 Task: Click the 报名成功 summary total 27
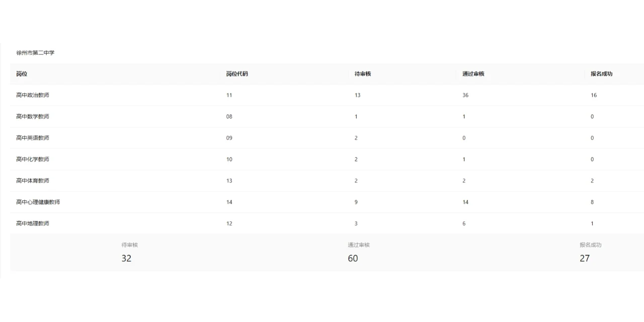tap(585, 258)
